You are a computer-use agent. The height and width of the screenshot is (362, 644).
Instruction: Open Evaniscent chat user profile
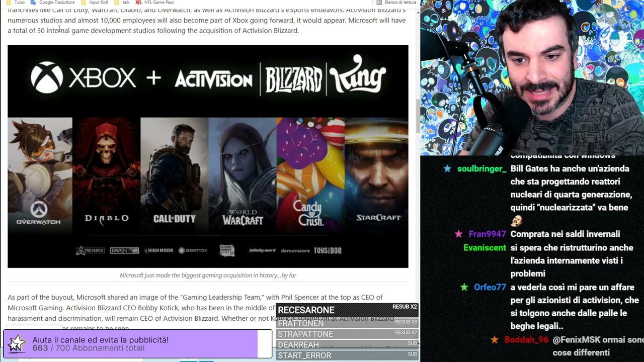(485, 248)
